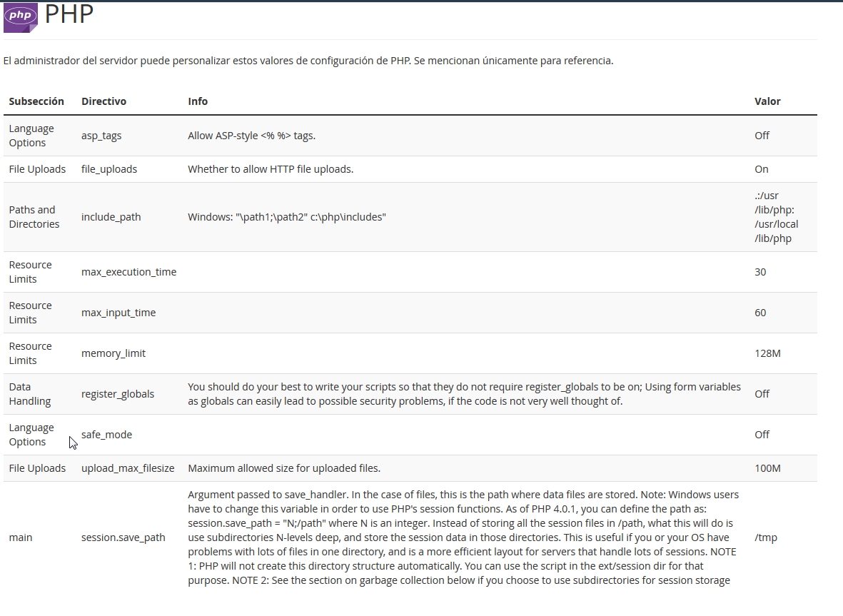Click the Valor column header
Viewport: 843px width, 616px height.
click(767, 101)
